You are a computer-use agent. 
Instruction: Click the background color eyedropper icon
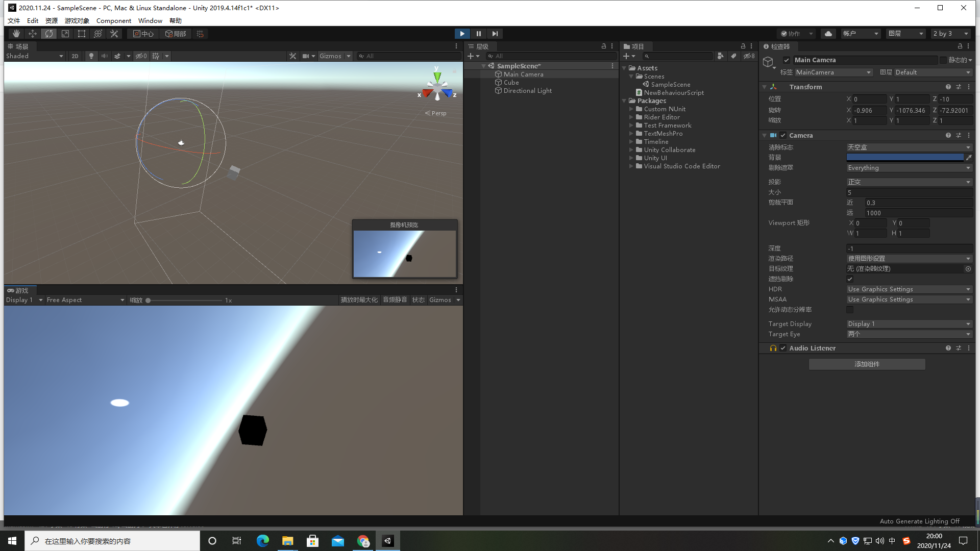968,158
